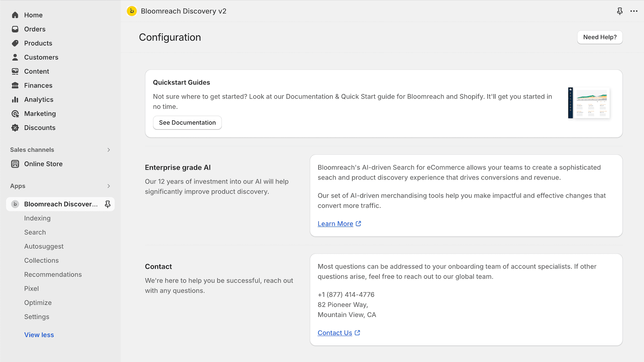Click the pin icon in top bar
644x362 pixels.
pos(620,11)
